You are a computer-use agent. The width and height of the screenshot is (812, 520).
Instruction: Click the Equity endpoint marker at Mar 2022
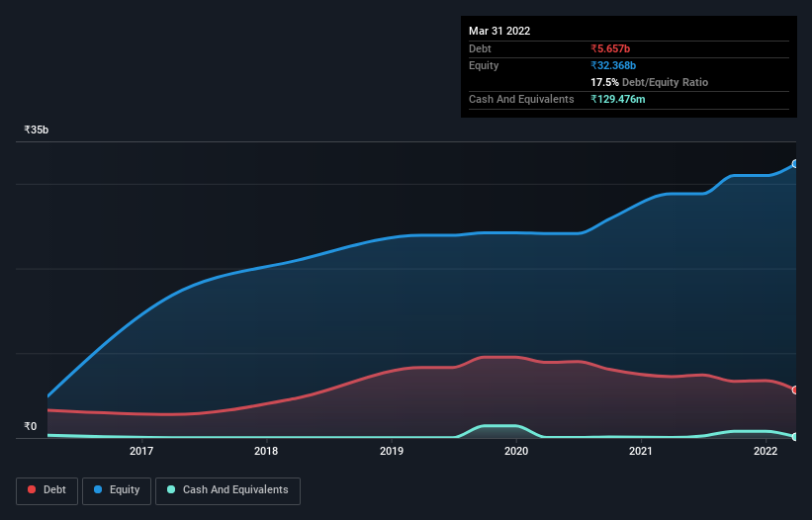tap(795, 164)
